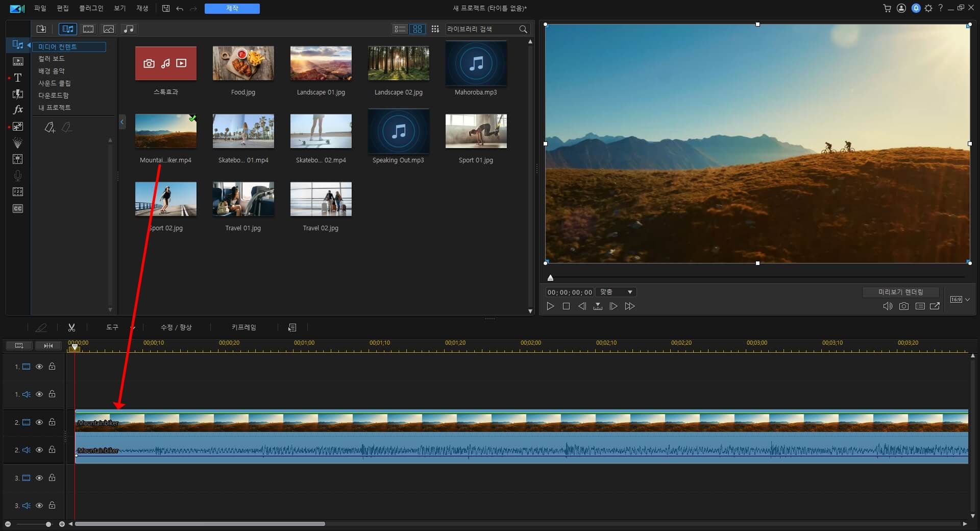Open the Media Room sidebar icon

[18, 45]
